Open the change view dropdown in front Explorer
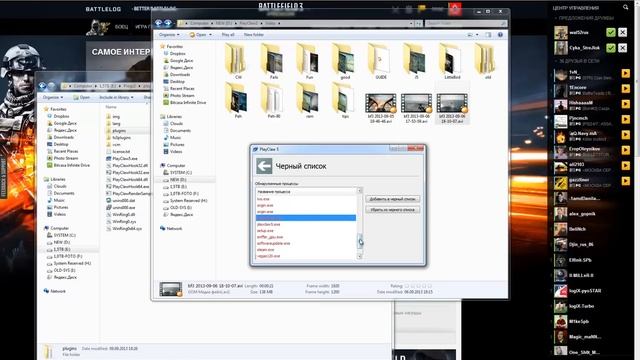Viewport: 640px width, 360px height. (x=477, y=35)
